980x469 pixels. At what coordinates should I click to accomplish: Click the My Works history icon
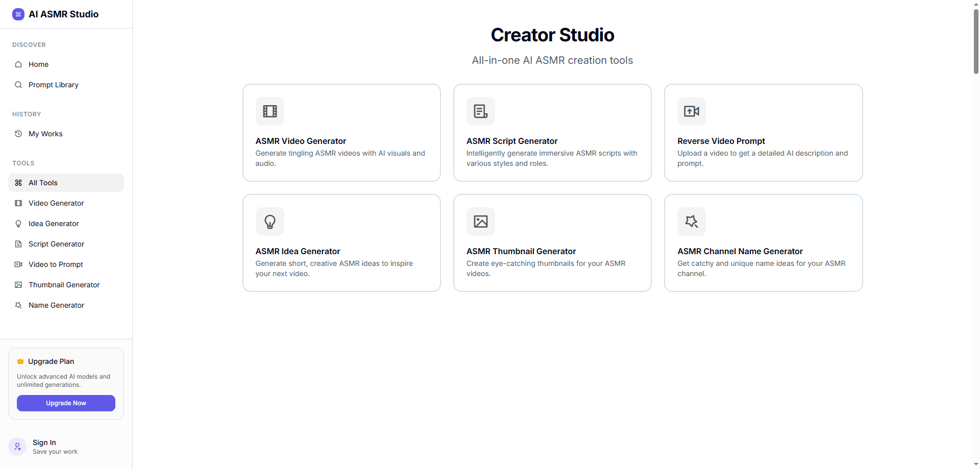coord(18,134)
